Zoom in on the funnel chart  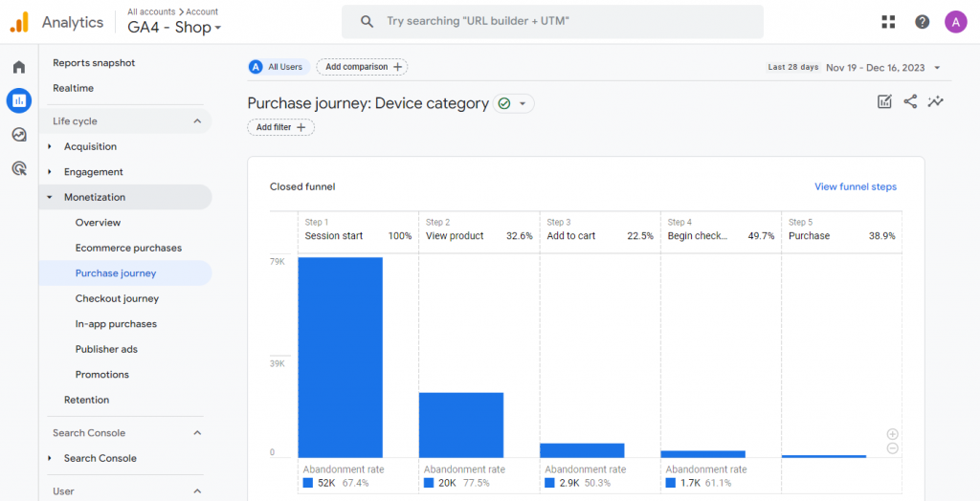892,434
